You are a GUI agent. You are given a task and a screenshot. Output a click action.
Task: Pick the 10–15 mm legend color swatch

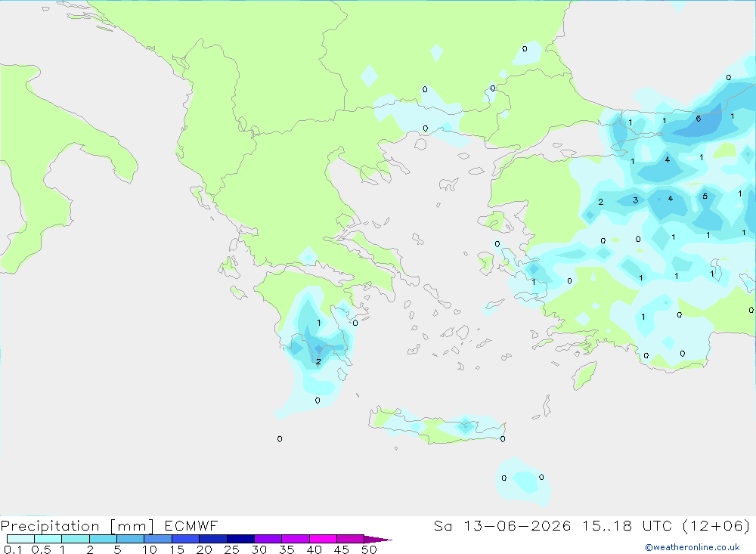[x=158, y=539]
